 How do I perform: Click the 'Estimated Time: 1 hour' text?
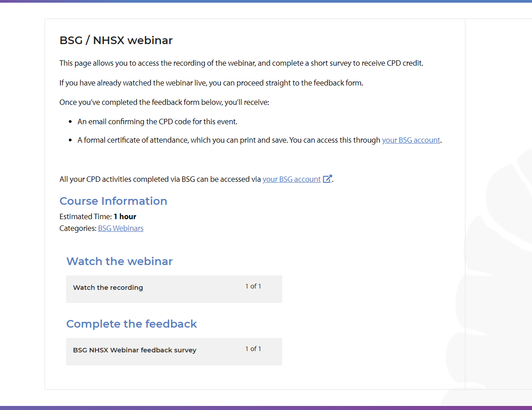98,216
